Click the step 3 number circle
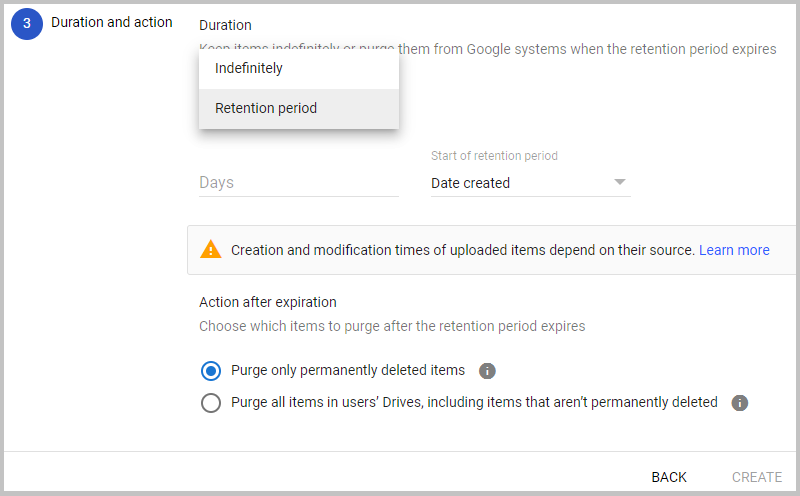The height and width of the screenshot is (496, 800). (26, 24)
